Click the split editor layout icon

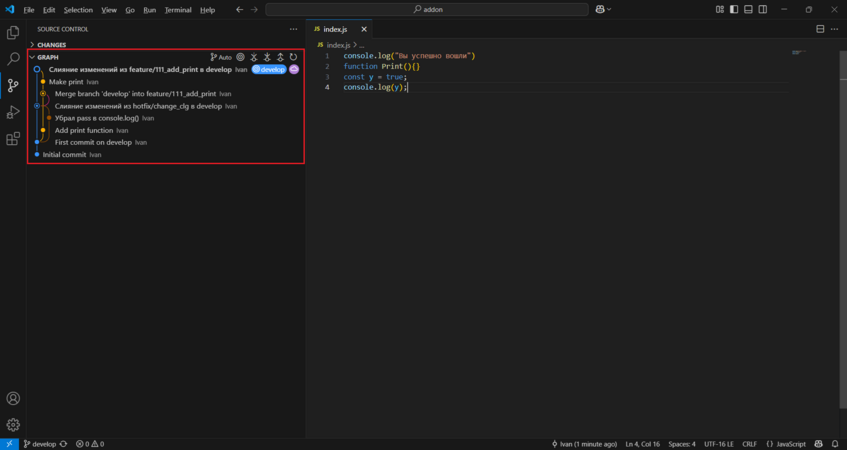point(820,29)
